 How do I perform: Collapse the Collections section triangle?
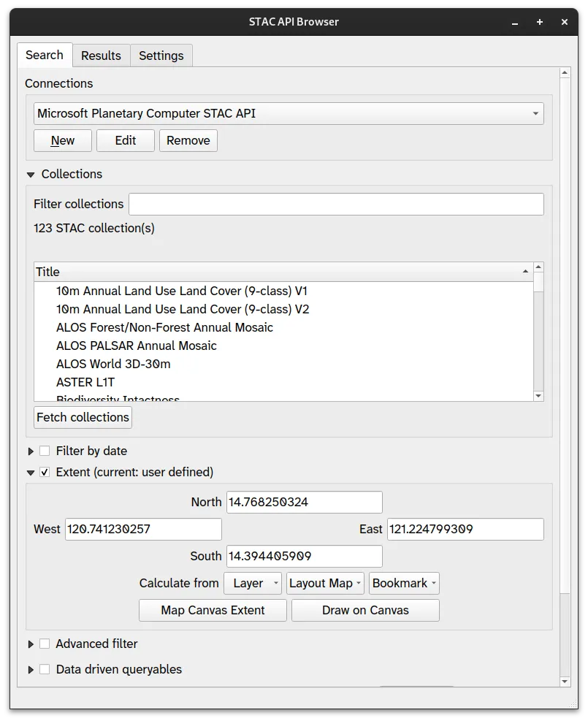coord(31,175)
